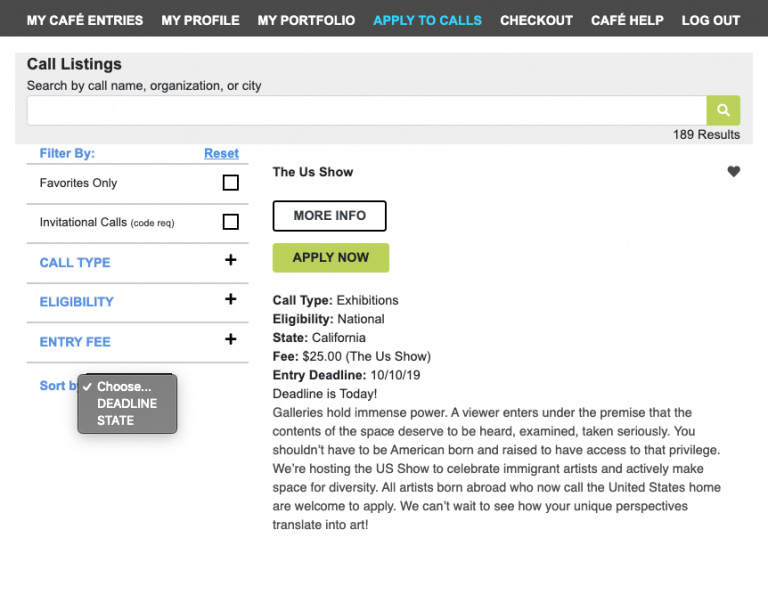This screenshot has height=603, width=768.
Task: Open the My Café Entries menu item
Action: (x=85, y=20)
